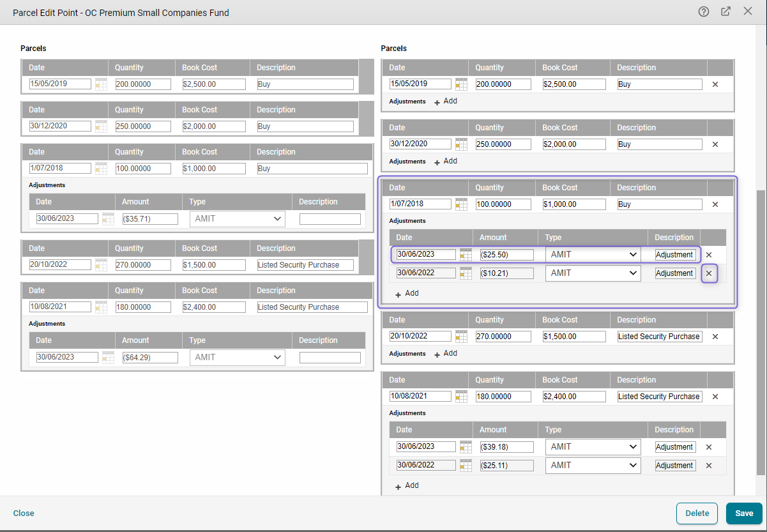The width and height of the screenshot is (767, 532).
Task: Remove the ($39.18) adjustment row
Action: click(x=709, y=447)
